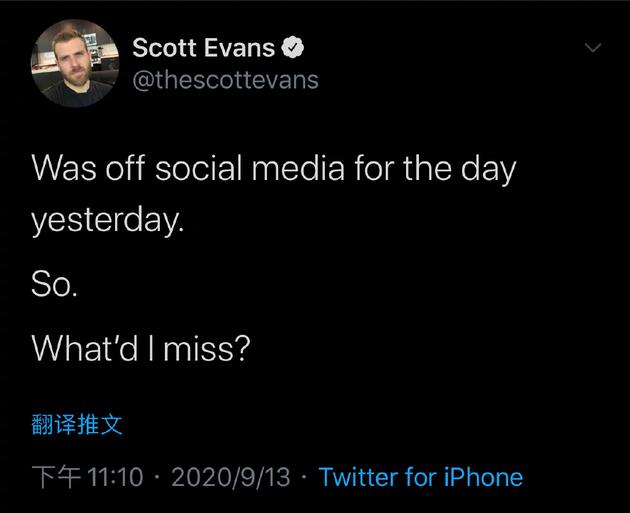Screen dimensions: 630x513
Task: Click the blue verified badge beside Scott Evans
Action: point(293,47)
